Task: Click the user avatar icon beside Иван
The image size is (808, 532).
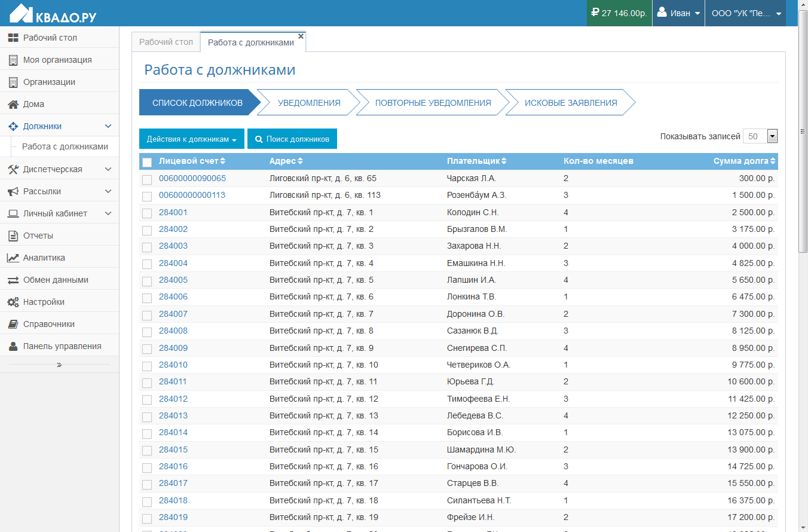Action: pyautogui.click(x=662, y=12)
